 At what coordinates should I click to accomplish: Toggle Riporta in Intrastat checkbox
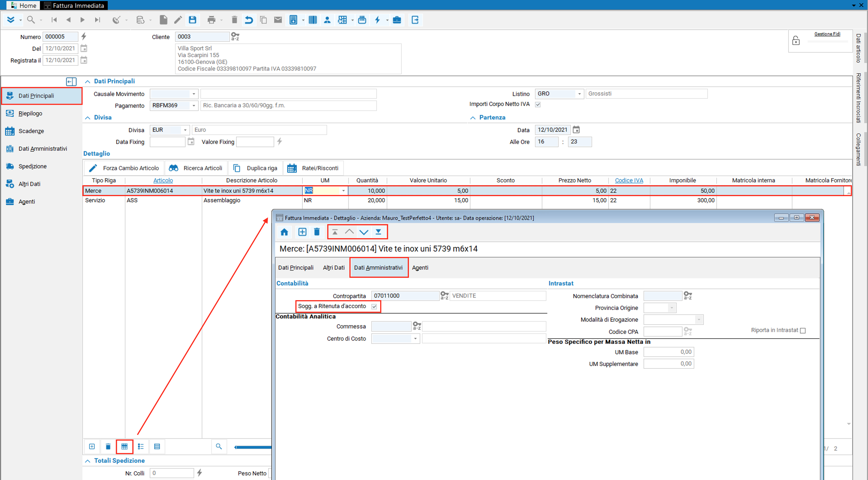[803, 331]
